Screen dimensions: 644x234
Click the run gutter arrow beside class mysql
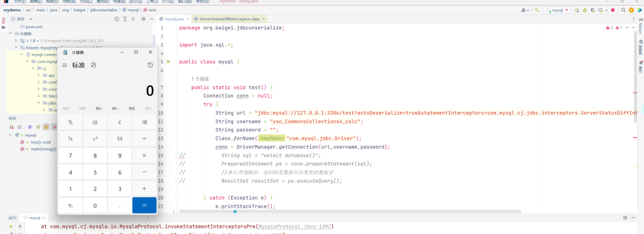pos(168,62)
